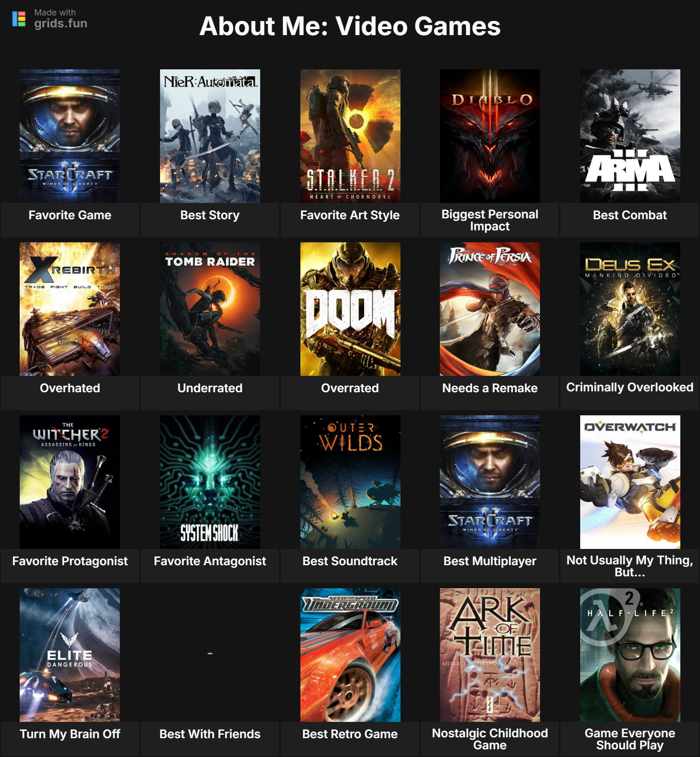Click the 'Turn My Brain Off' label
700x757 pixels.
70,734
